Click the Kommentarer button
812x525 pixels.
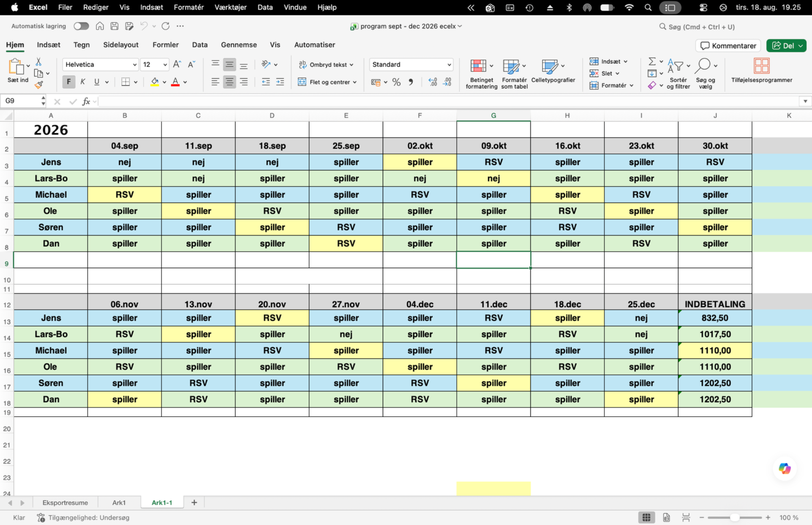pyautogui.click(x=728, y=46)
